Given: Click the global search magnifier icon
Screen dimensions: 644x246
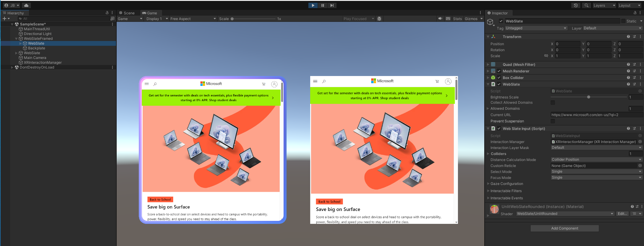Looking at the screenshot, I should 587,5.
